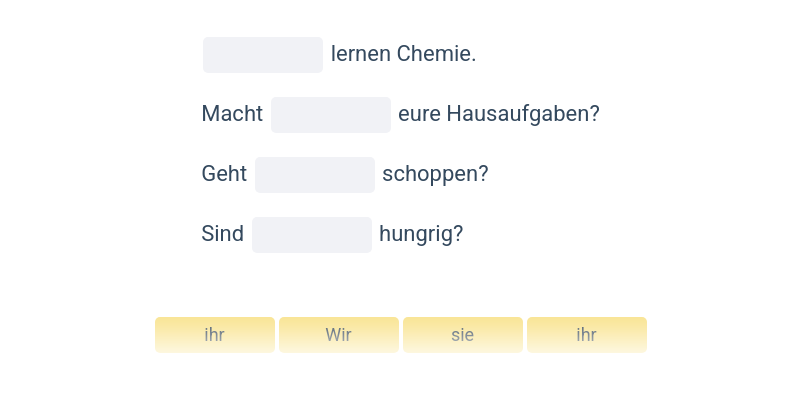Select the blank after 'Sind'

312,235
